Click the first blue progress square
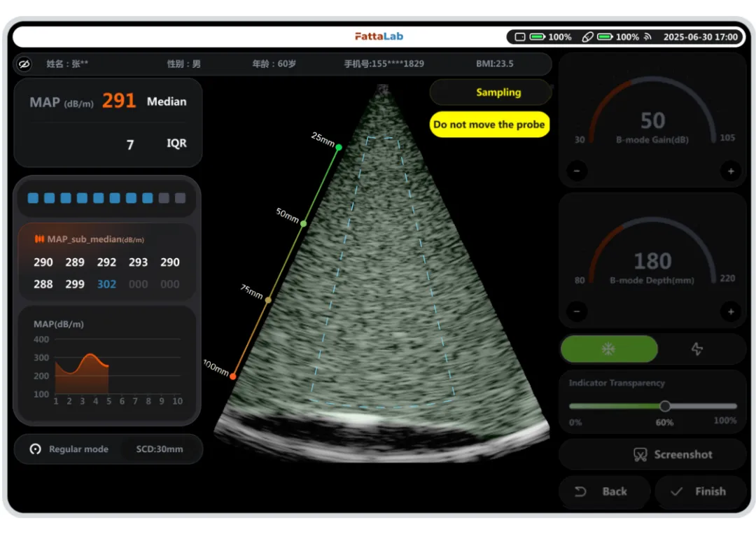Viewport: 756px width, 534px height. (33, 198)
